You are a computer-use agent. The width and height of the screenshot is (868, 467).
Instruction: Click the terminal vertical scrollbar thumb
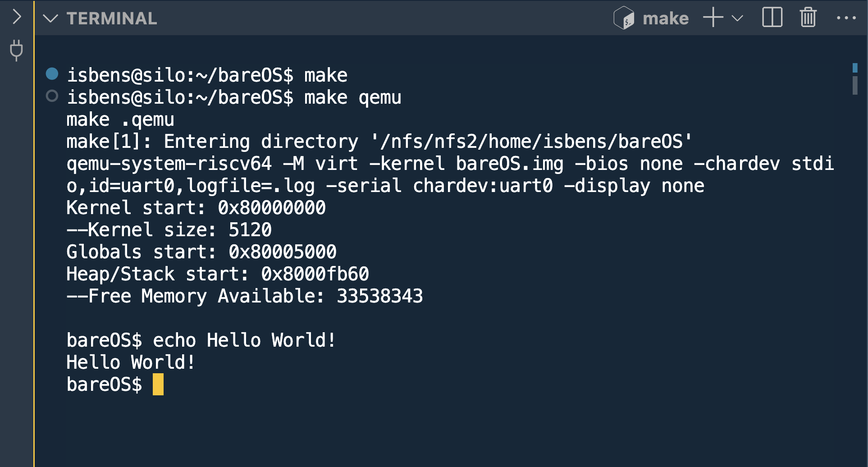click(x=854, y=85)
